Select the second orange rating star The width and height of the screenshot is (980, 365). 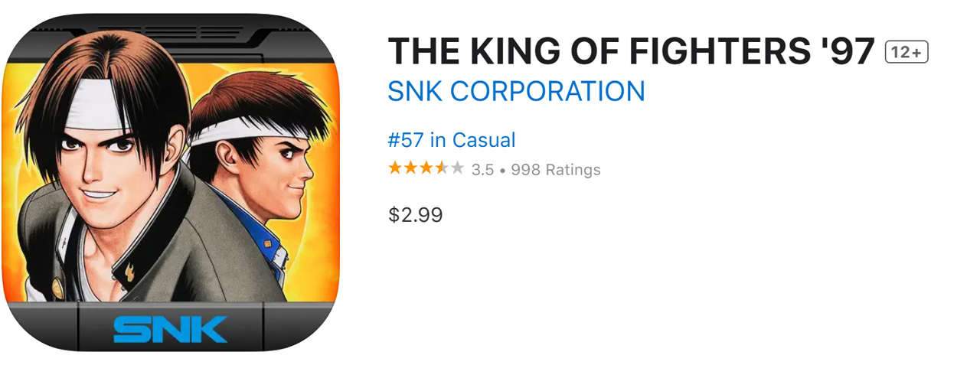pos(411,168)
